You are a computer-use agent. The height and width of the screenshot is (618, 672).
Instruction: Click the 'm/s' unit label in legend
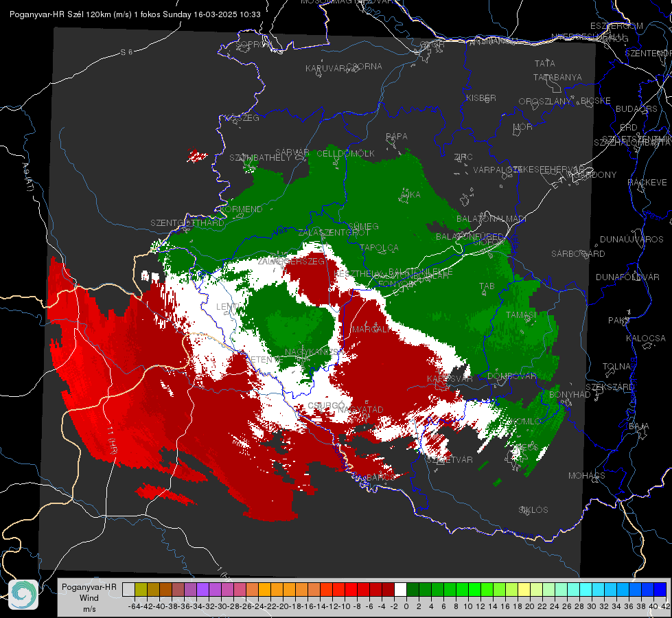pos(89,609)
